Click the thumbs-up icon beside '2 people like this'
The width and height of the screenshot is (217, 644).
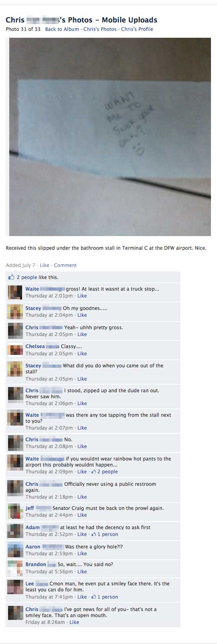[11, 277]
